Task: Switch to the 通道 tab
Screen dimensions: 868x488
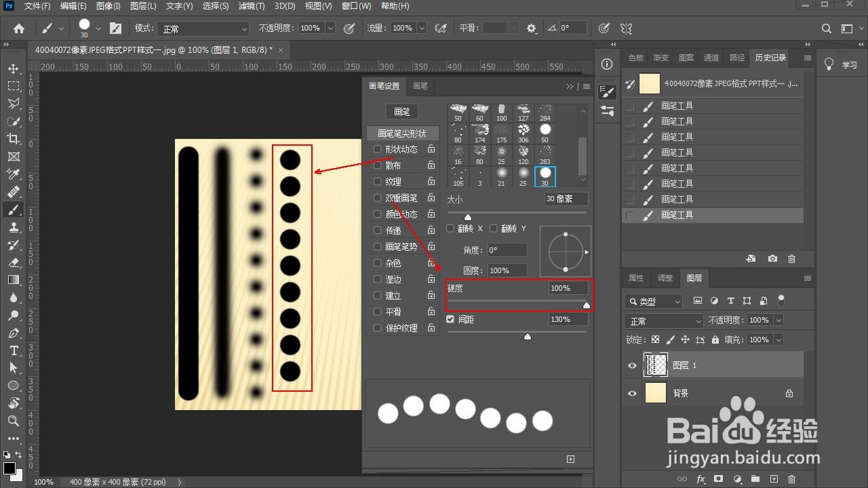Action: 711,58
